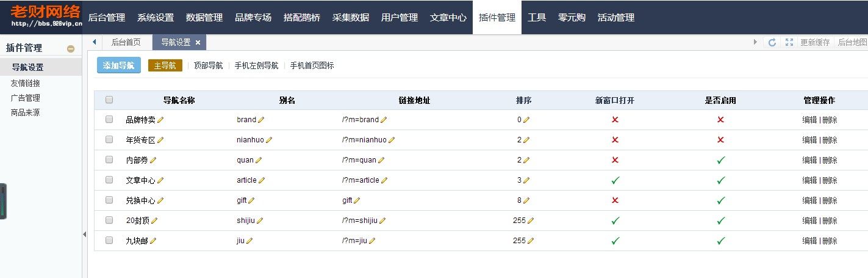Click the 添加导航 button
Image resolution: width=868 pixels, height=278 pixels.
119,65
